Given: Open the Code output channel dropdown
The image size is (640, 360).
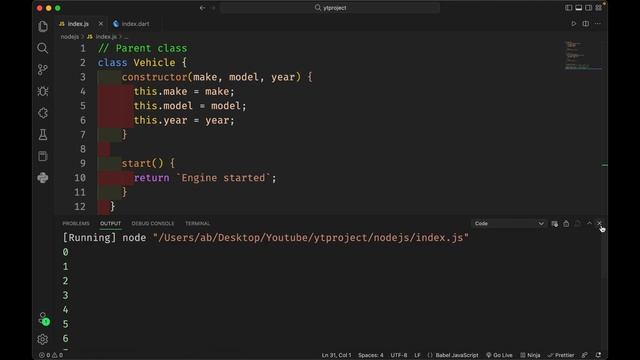Looking at the screenshot, I should coord(509,224).
